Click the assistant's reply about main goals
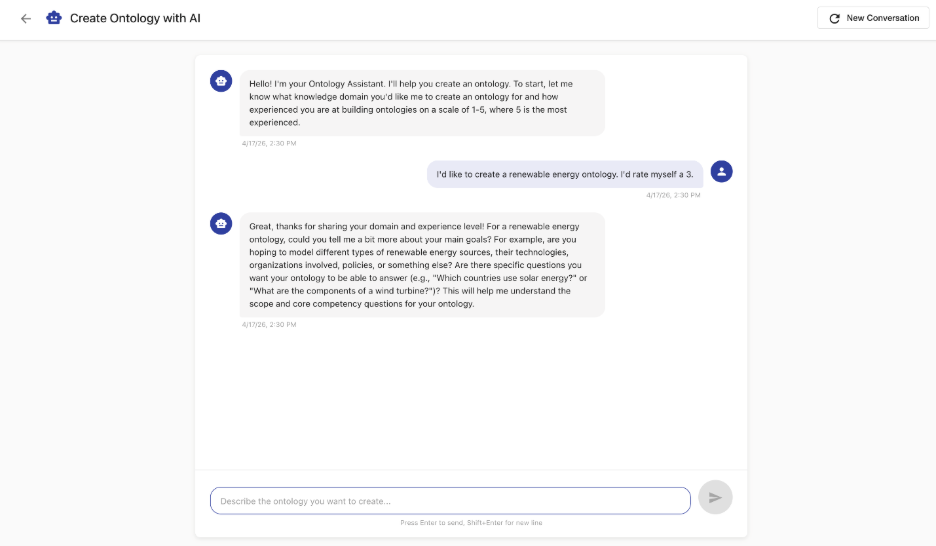 coord(421,264)
